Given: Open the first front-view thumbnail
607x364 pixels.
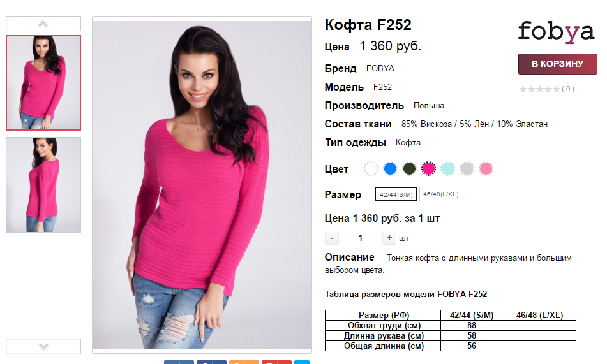Looking at the screenshot, I should (43, 83).
